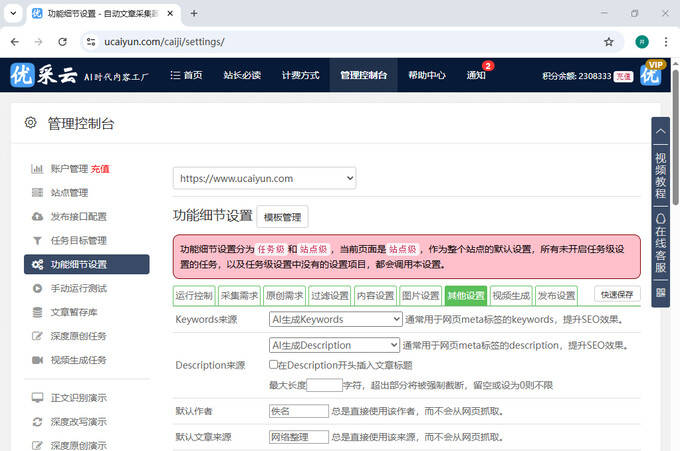The image size is (680, 451).
Task: Click the 账户管理 chart icon in sidebar
Action: pyautogui.click(x=37, y=169)
